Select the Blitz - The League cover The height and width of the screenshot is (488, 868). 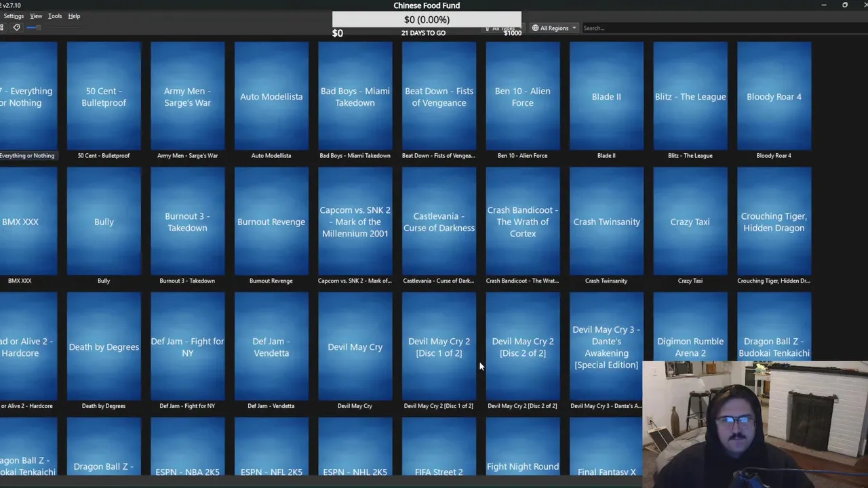[x=690, y=96]
